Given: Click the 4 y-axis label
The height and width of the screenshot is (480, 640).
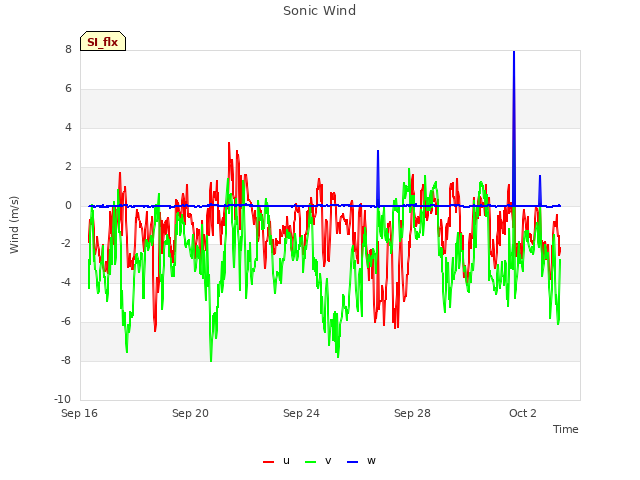Looking at the screenshot, I should [68, 127].
